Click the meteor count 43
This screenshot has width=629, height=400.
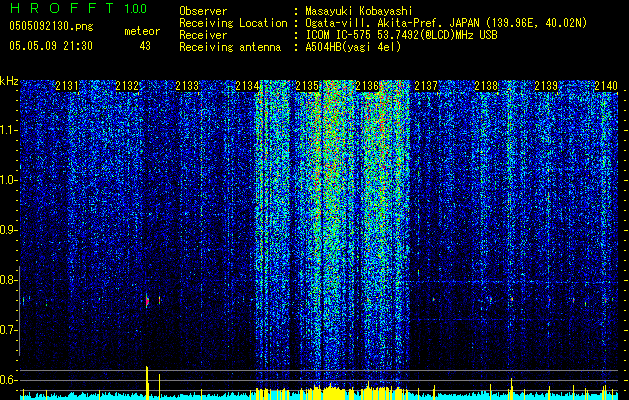click(145, 46)
